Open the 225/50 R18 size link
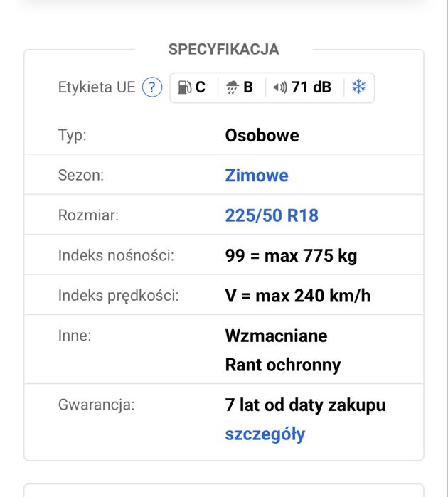 [x=272, y=215]
